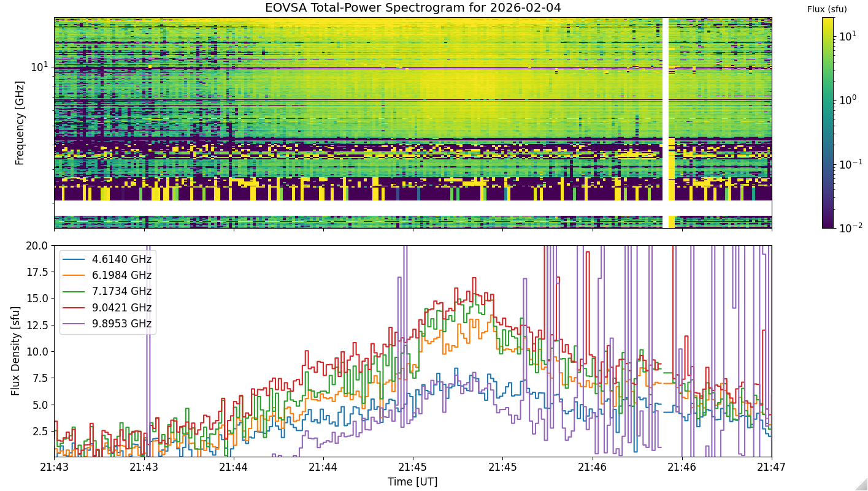Click the green 7.1734 GHz legend line
868x491 pixels.
73,291
